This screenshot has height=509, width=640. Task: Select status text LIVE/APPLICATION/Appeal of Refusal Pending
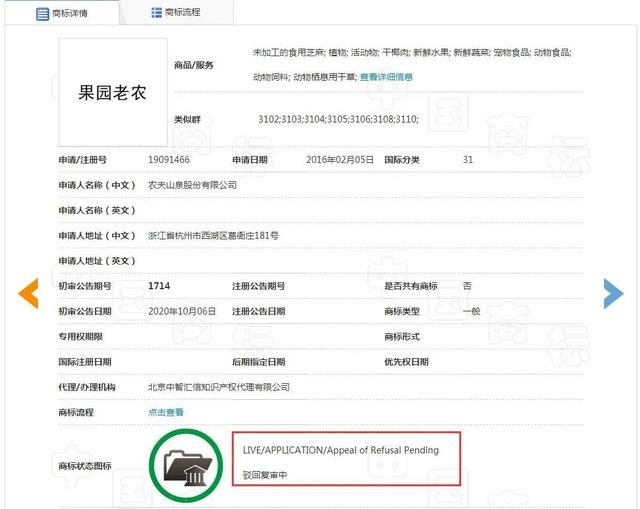pos(341,450)
